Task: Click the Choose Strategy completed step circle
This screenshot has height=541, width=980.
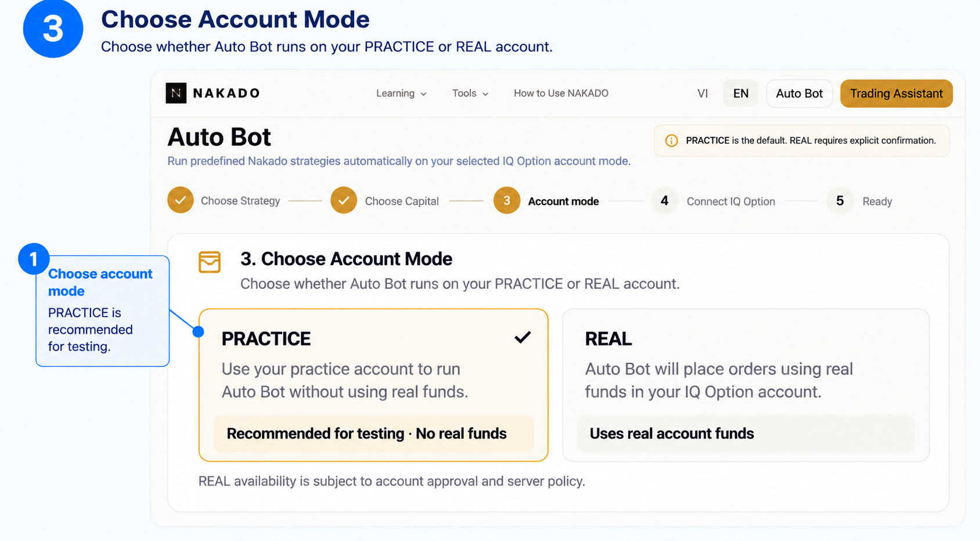Action: pos(181,200)
